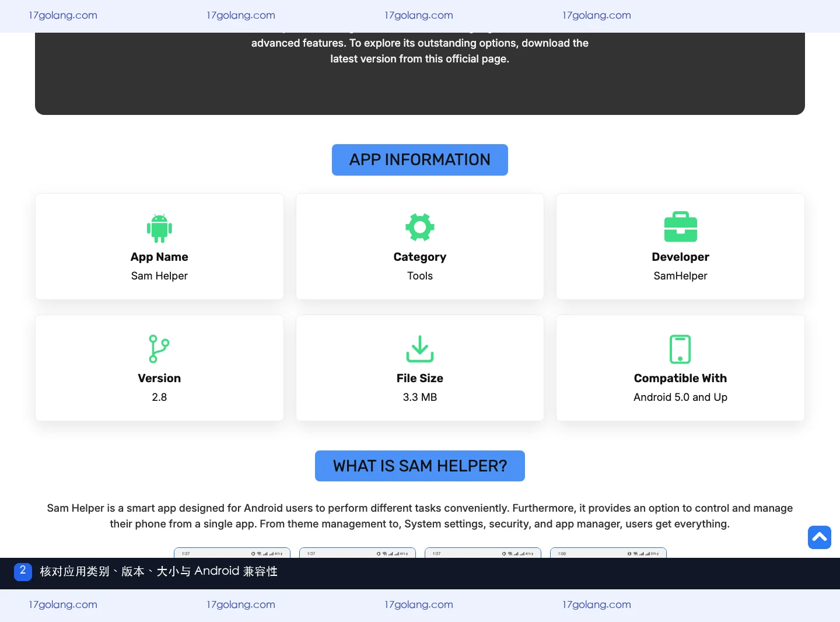Click the WHAT IS SAM HELPER? heading
840x622 pixels.
[x=420, y=466]
